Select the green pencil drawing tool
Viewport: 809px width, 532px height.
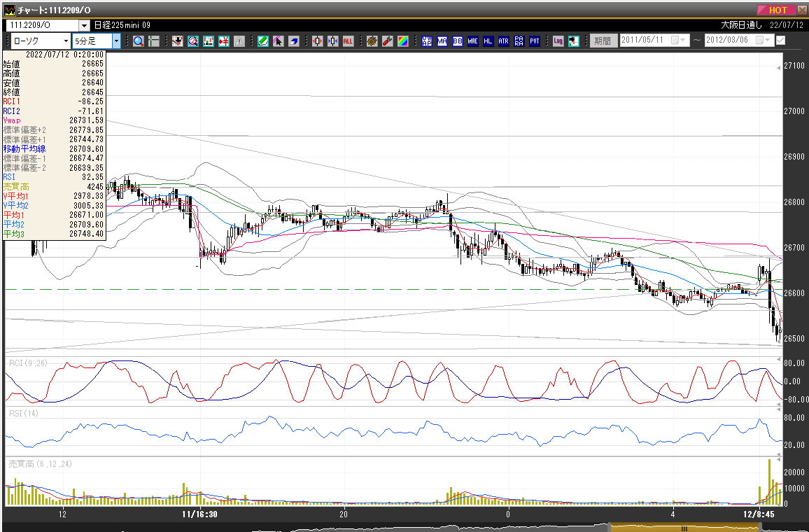263,41
